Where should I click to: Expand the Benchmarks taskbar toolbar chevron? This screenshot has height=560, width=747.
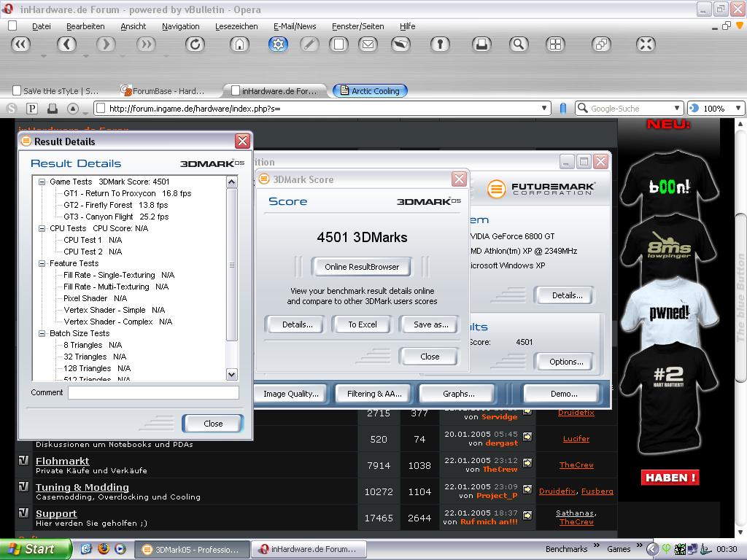597,545
